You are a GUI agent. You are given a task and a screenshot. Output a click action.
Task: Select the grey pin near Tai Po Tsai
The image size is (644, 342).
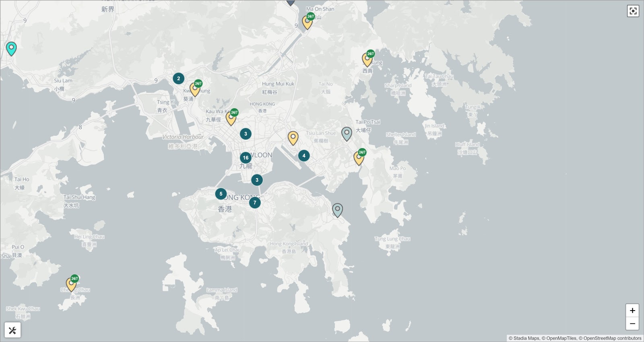pyautogui.click(x=347, y=134)
